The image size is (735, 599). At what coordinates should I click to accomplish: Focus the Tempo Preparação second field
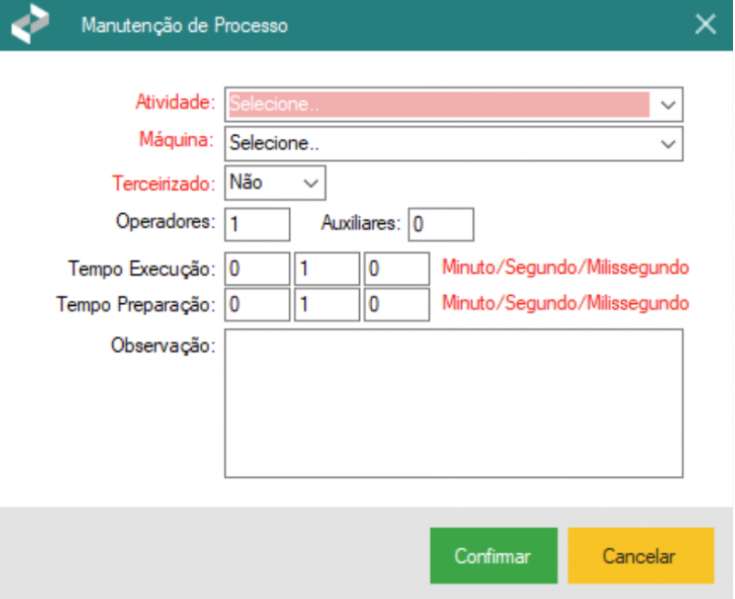tap(326, 304)
